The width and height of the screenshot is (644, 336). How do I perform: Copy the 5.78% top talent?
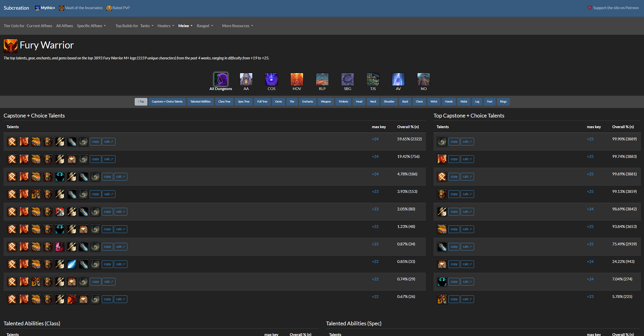point(454,299)
